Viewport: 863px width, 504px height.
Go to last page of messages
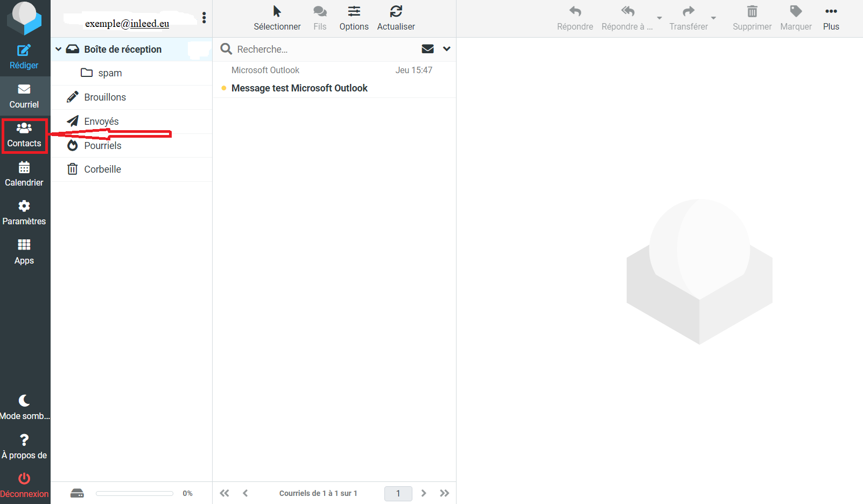pos(444,493)
